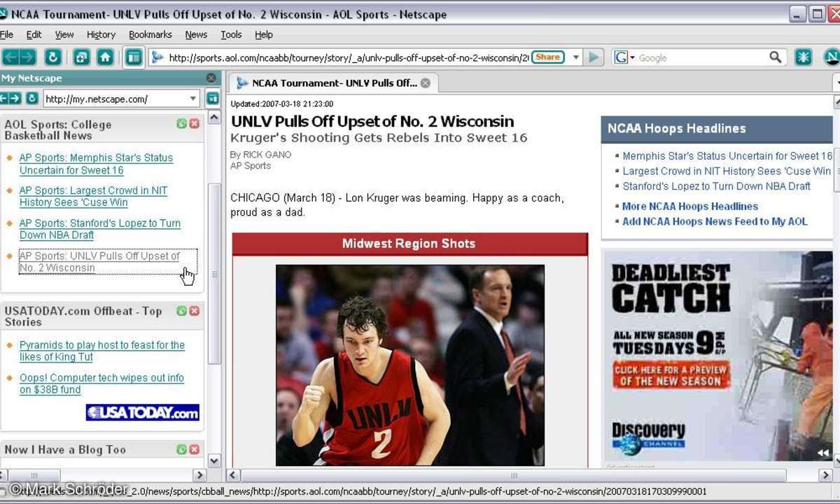Go forward with the main toolbar forward arrow

coord(27,57)
